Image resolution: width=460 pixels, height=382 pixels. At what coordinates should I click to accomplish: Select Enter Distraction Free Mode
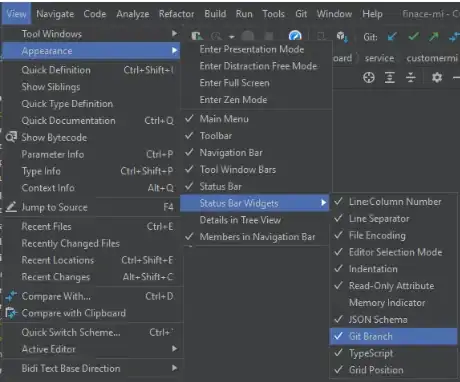pyautogui.click(x=256, y=66)
